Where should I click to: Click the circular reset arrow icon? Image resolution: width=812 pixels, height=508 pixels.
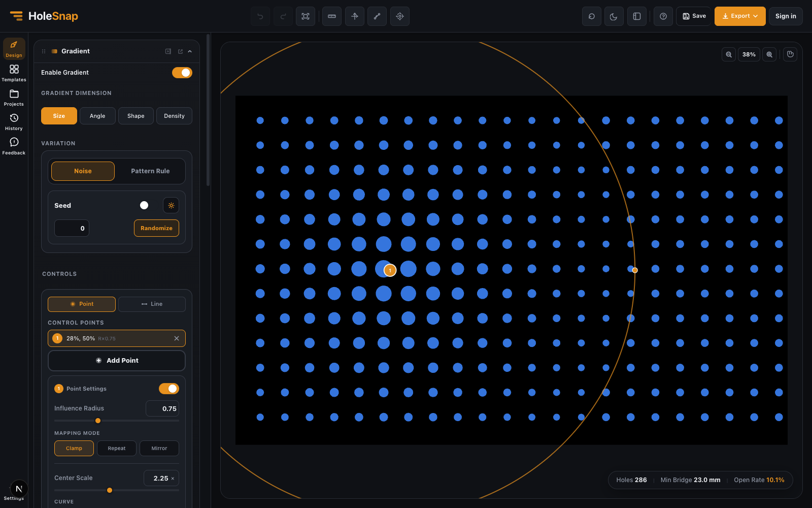tap(592, 16)
